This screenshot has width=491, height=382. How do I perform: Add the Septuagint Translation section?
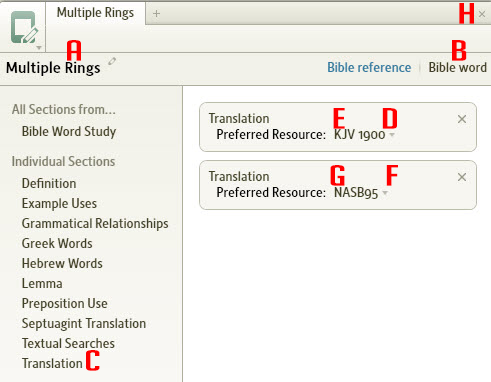[x=84, y=323]
